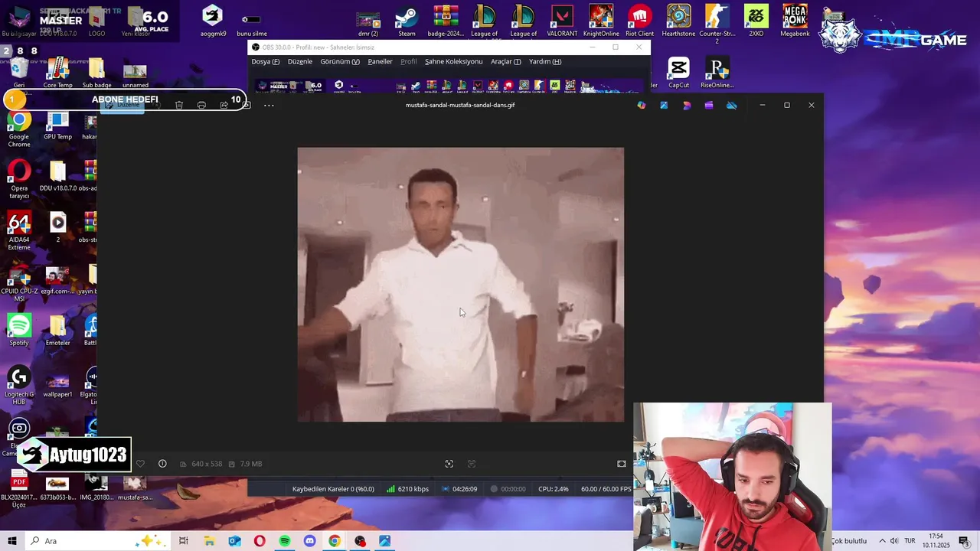Open CapCut desktop shortcut
Viewport: 980px width, 551px height.
pos(678,73)
